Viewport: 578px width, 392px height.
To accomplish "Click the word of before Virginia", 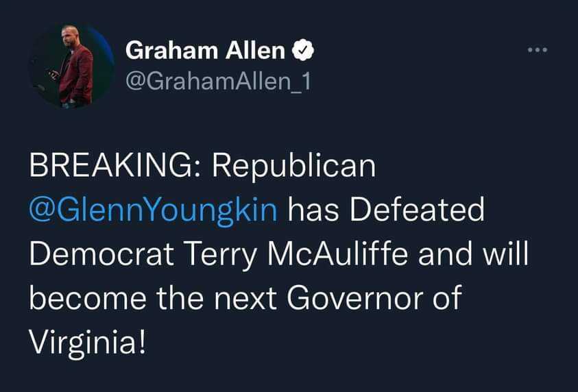I will (447, 297).
